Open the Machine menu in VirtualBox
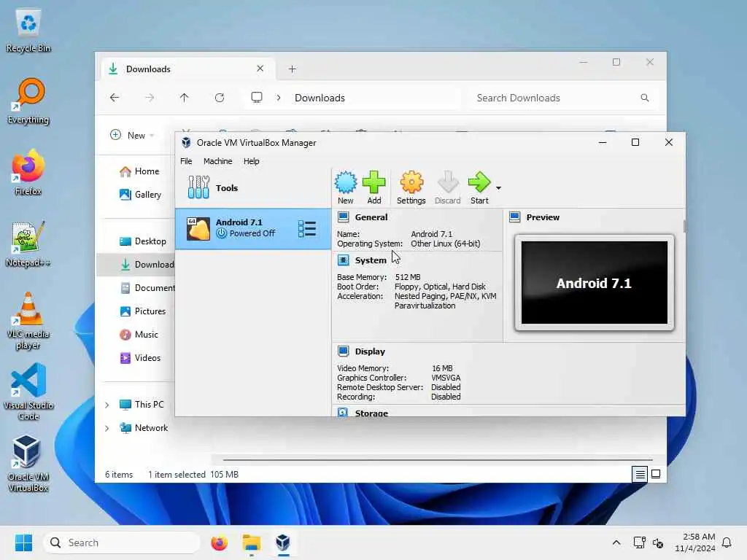Image resolution: width=747 pixels, height=560 pixels. pyautogui.click(x=217, y=161)
